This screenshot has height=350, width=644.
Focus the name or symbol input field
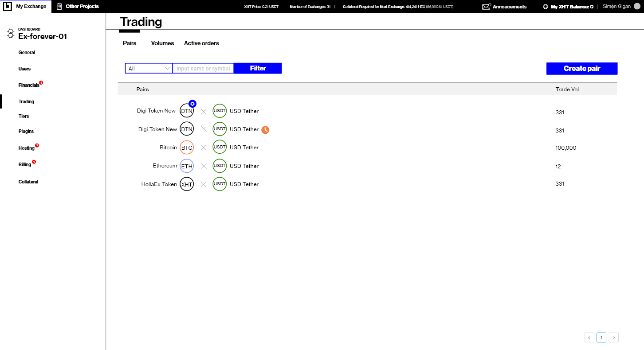coord(203,68)
